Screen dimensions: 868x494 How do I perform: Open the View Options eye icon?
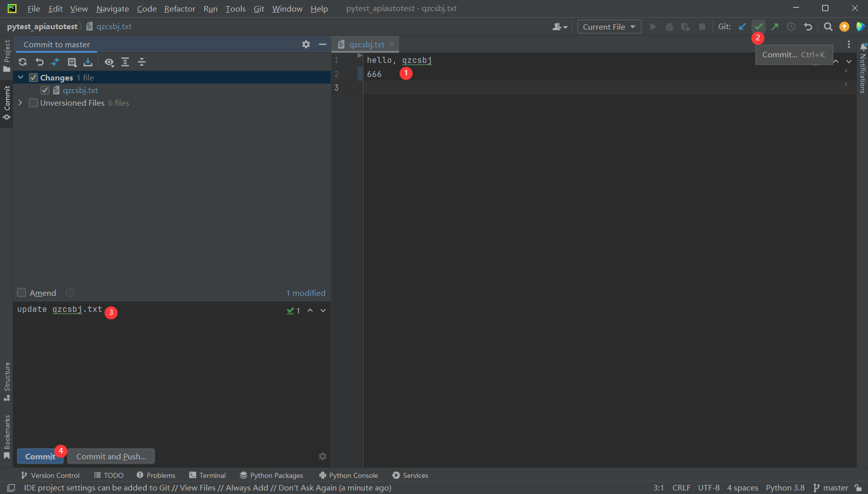point(109,62)
